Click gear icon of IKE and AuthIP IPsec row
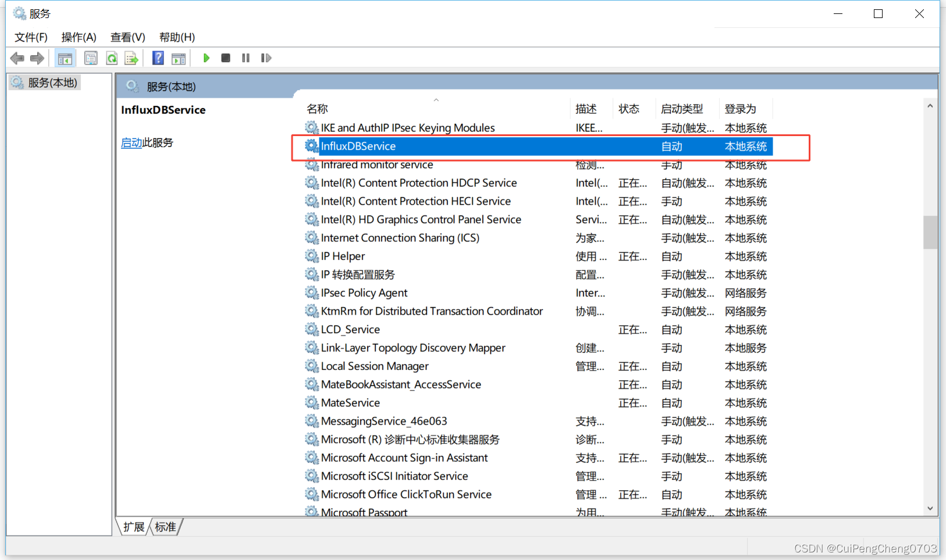Viewport: 946px width, 560px height. 312,127
